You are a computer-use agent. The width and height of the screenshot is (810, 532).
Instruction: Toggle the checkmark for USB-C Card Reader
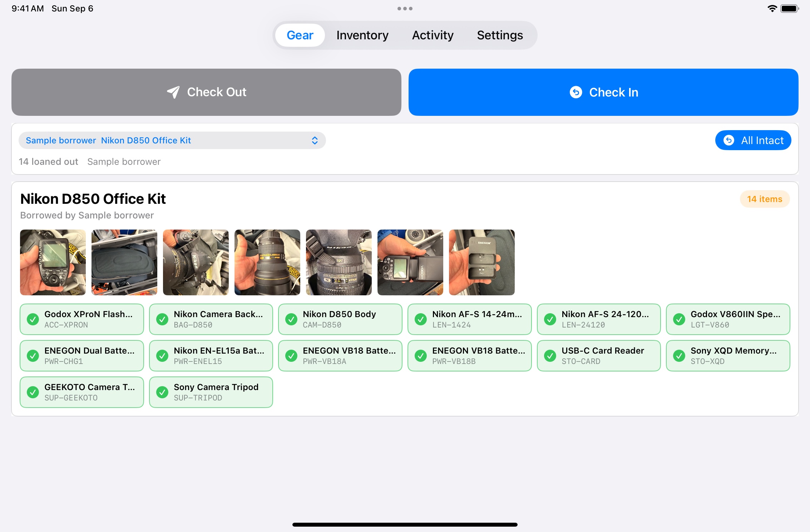[550, 356]
